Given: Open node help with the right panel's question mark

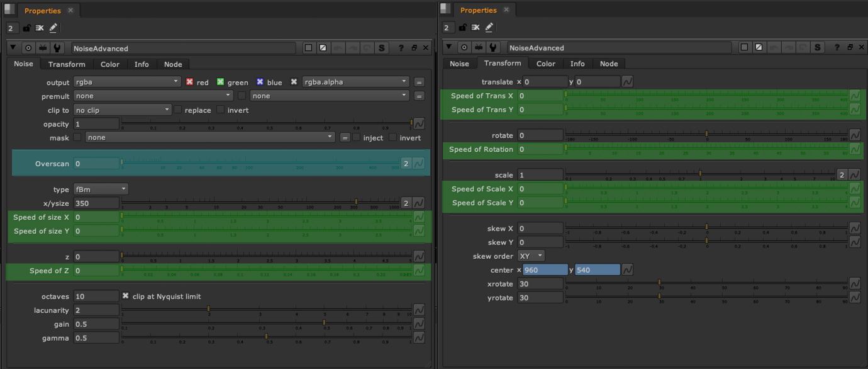Looking at the screenshot, I should pos(837,48).
